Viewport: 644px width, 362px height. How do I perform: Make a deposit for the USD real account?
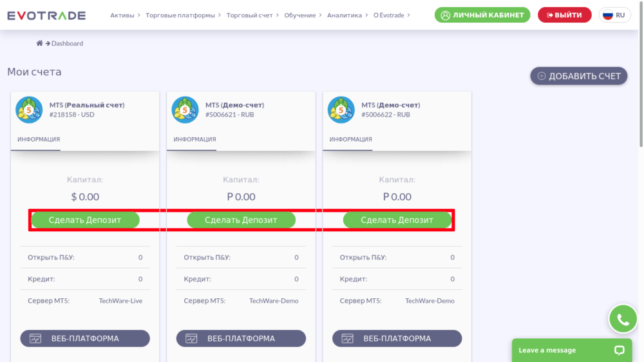(85, 220)
